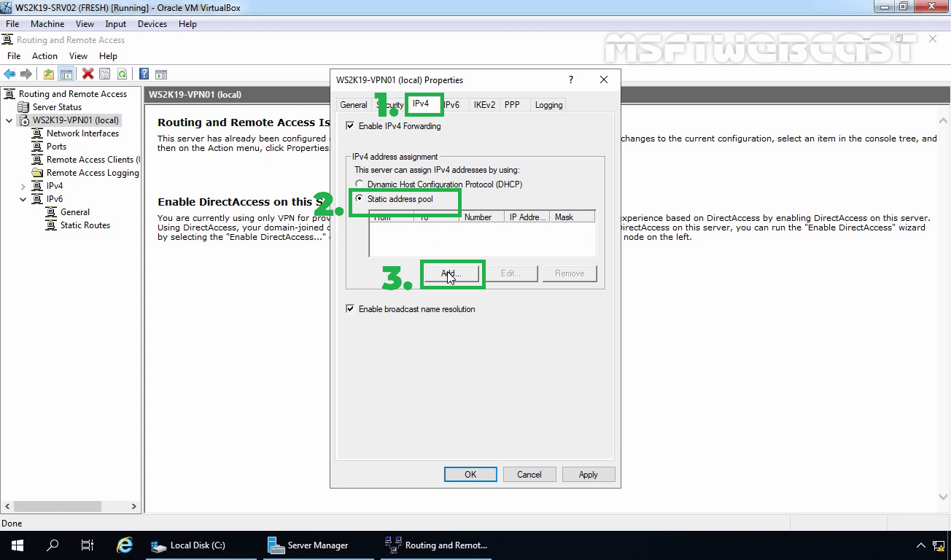The width and height of the screenshot is (951, 560).
Task: Collapse the WS2K19-VPN01 (local) node
Action: click(9, 120)
